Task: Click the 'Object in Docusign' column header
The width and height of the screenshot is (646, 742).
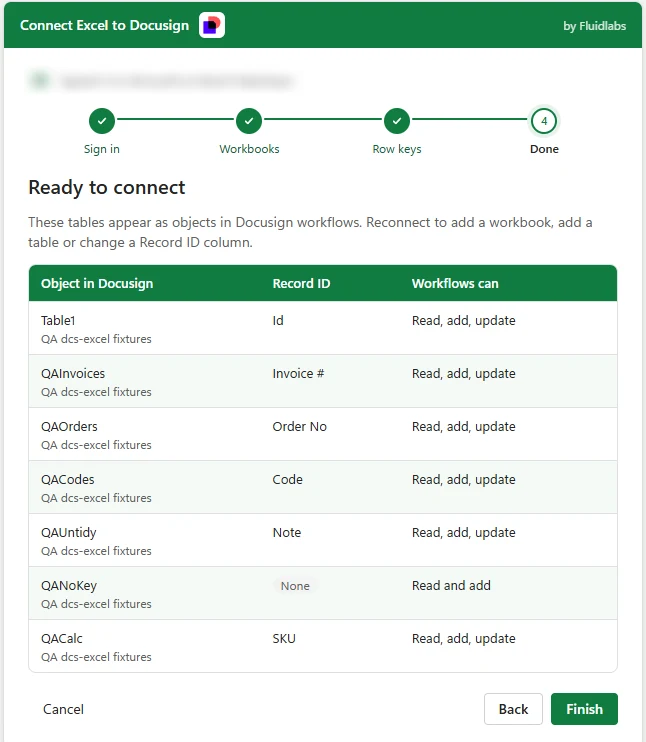Action: point(97,283)
